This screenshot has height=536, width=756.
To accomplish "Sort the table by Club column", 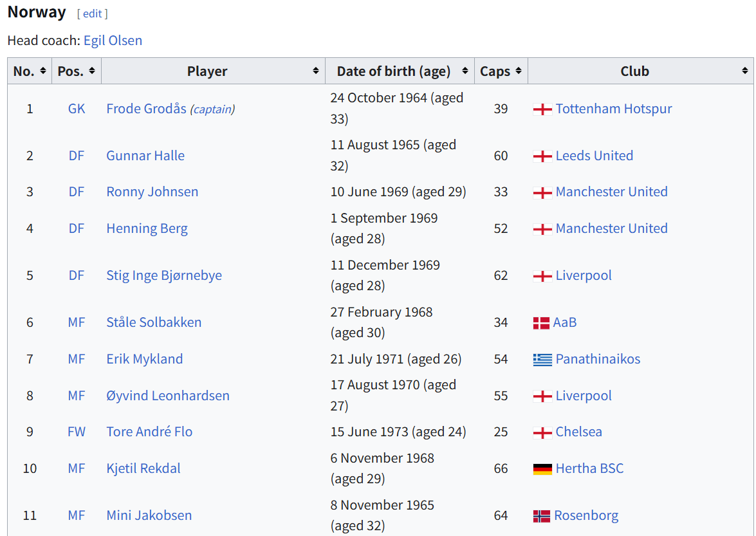I will point(744,71).
